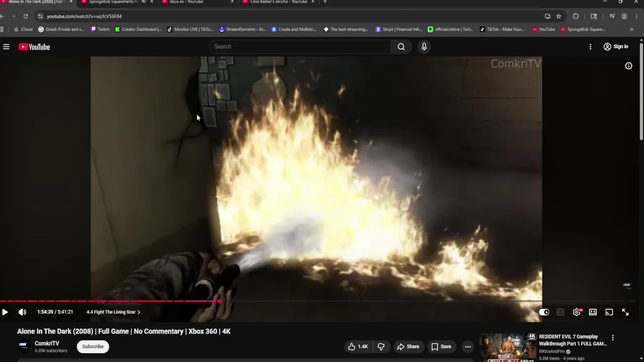Mute the video volume
Viewport: 644px width, 362px height.
click(x=22, y=312)
